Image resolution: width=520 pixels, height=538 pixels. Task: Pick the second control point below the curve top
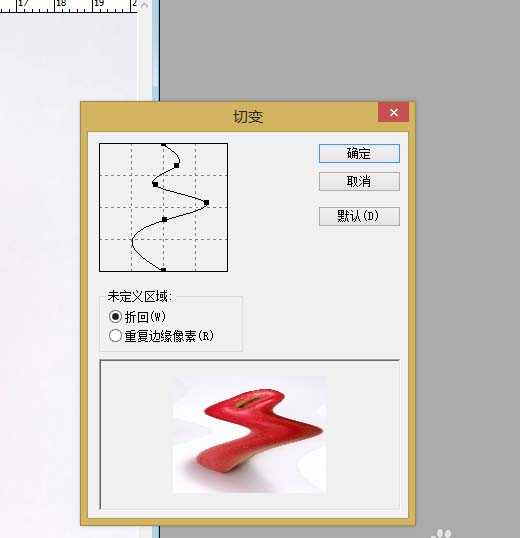[x=176, y=165]
